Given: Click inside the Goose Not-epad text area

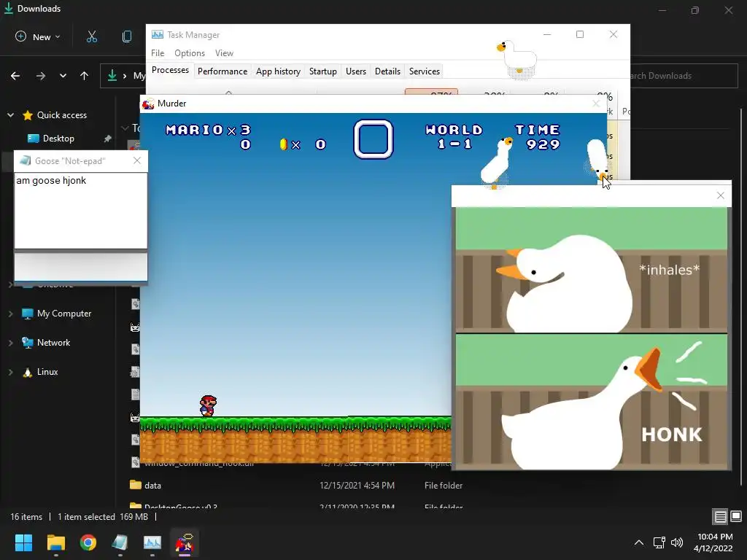Looking at the screenshot, I should tap(80, 210).
